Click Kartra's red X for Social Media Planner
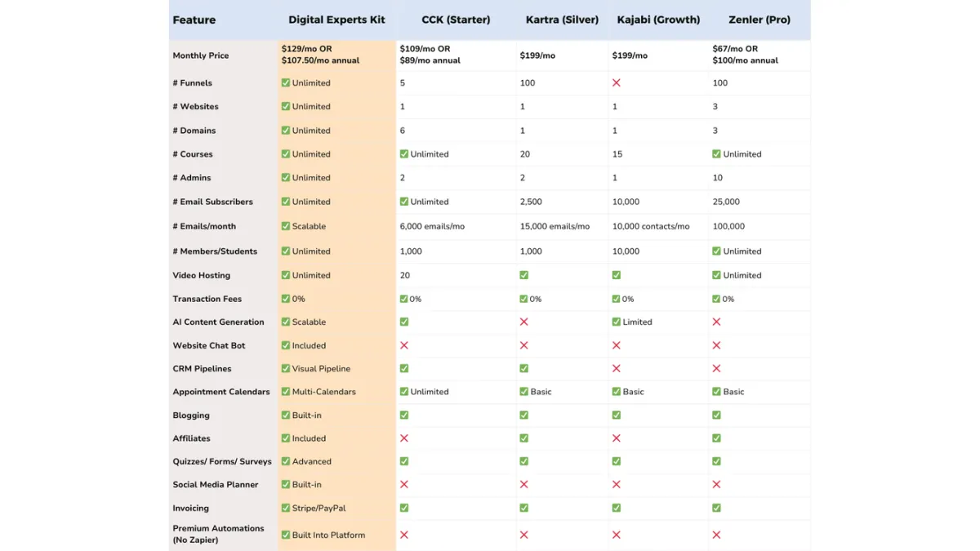Viewport: 980px width, 551px height. pyautogui.click(x=523, y=484)
